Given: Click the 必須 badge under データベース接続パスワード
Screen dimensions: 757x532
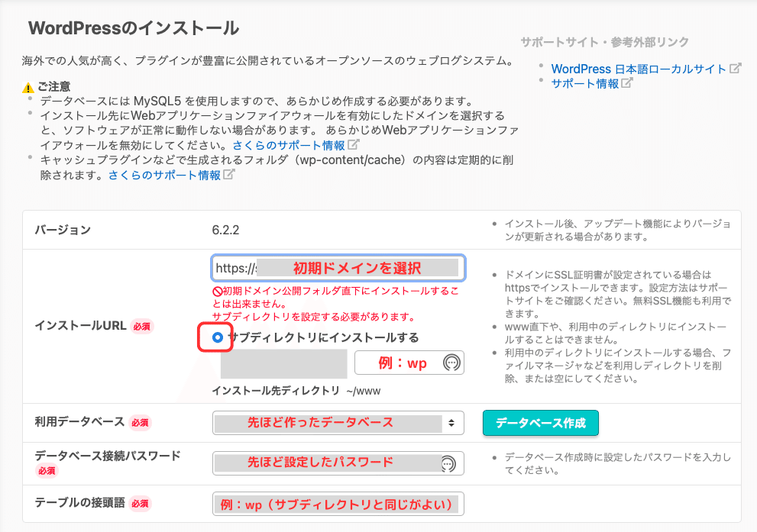Looking at the screenshot, I should [x=47, y=470].
